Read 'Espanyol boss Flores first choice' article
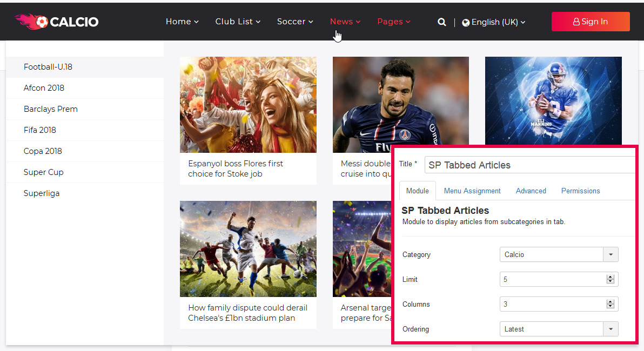 [236, 168]
